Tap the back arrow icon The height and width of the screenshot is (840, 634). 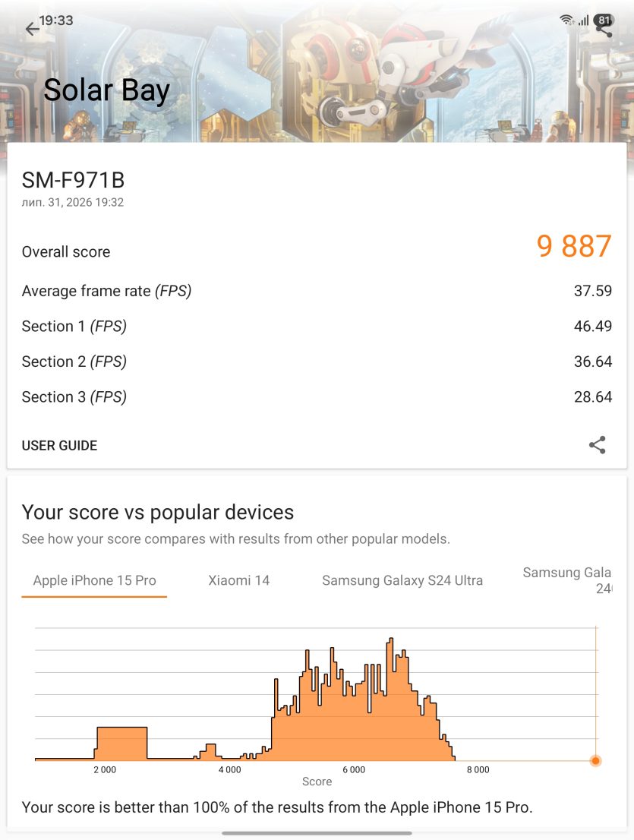coord(32,28)
